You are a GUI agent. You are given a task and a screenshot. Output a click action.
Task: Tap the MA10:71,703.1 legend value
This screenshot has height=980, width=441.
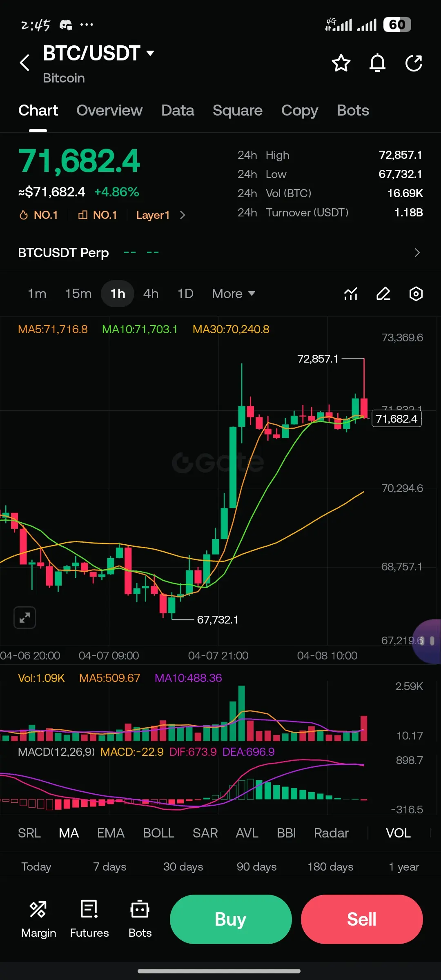point(140,329)
